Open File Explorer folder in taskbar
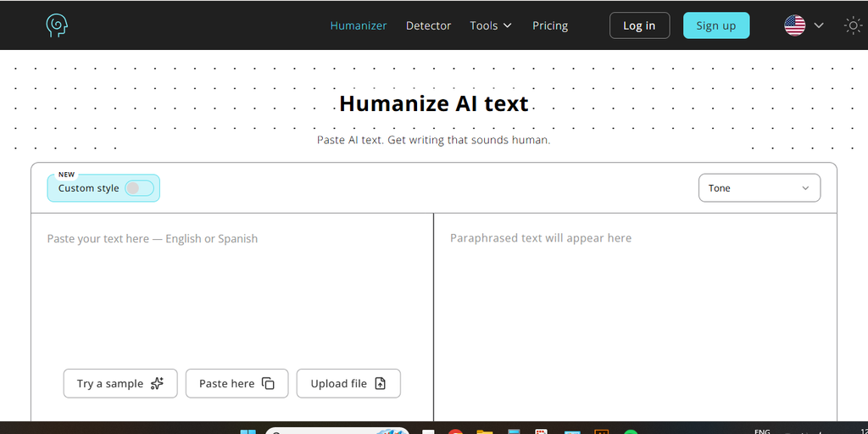Viewport: 868px width, 434px height. point(484,432)
